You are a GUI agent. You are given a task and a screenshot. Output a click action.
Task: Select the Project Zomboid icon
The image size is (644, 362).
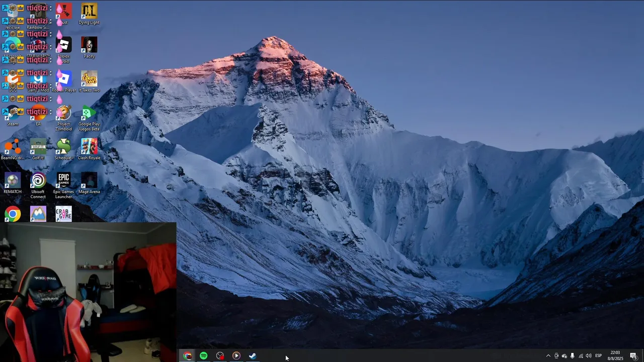coord(63,118)
